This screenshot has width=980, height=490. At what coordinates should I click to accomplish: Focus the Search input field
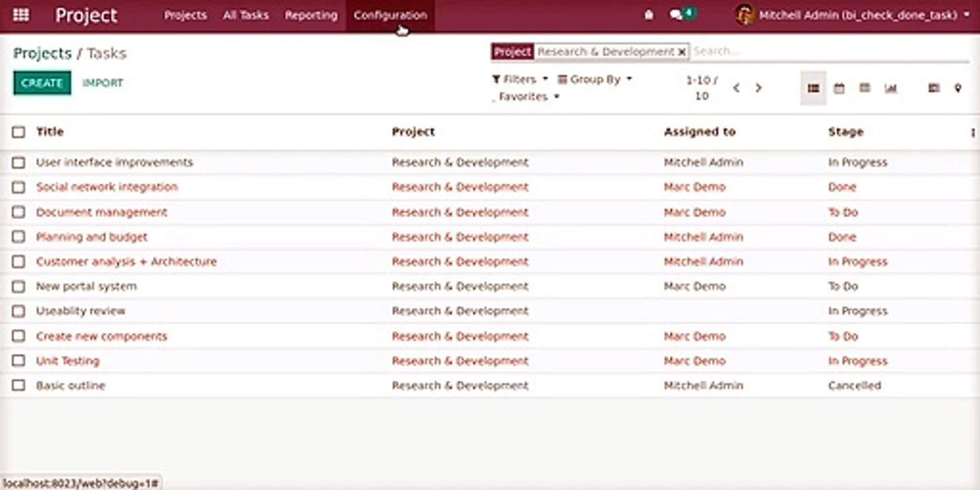click(x=829, y=51)
